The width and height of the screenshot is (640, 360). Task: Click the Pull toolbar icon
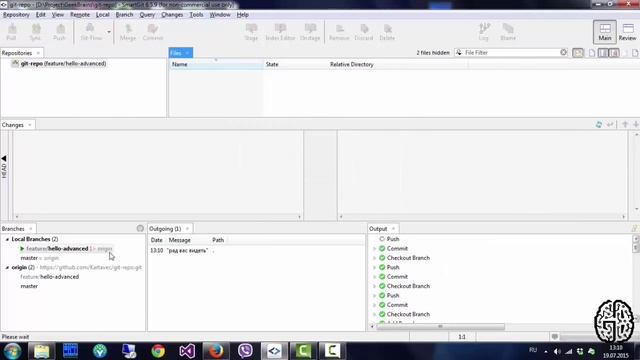pyautogui.click(x=11, y=32)
